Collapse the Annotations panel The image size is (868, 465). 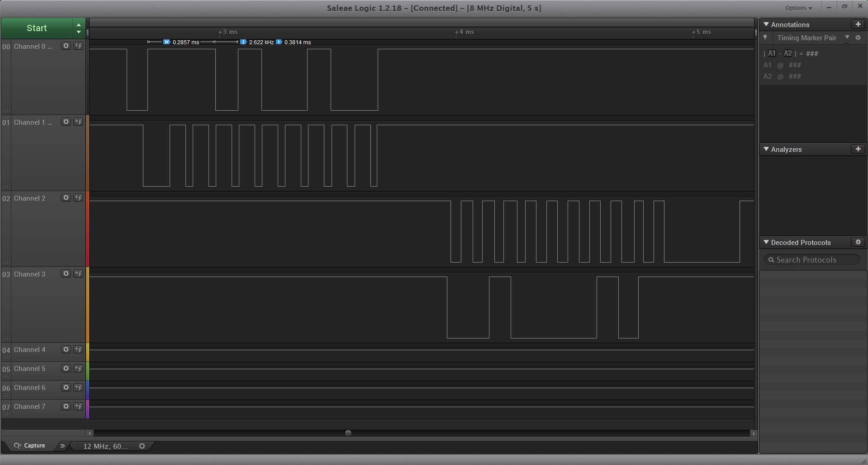(766, 24)
